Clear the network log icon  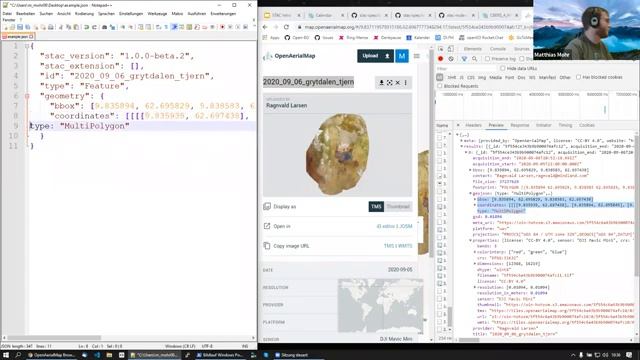451,59
